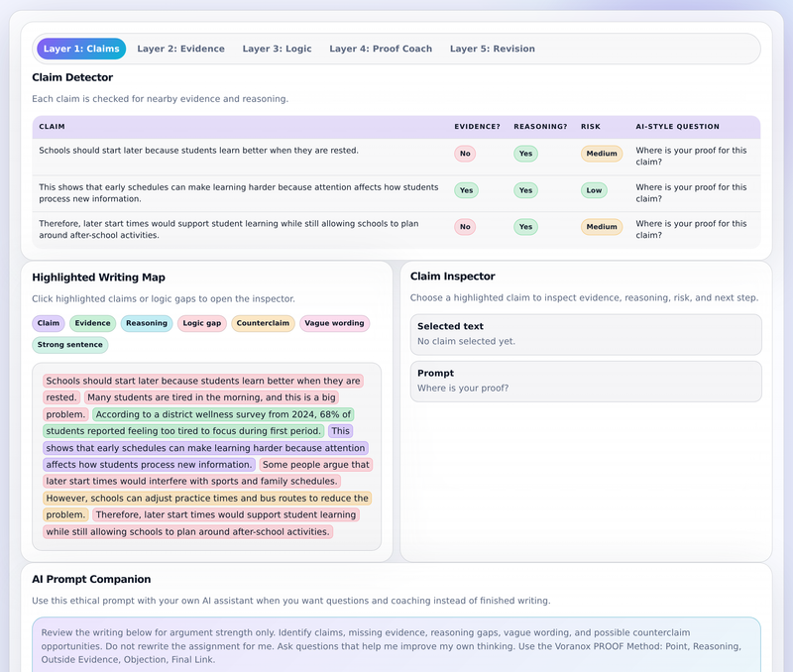The width and height of the screenshot is (793, 672).
Task: Click the Logic gap legend chip
Action: (x=202, y=323)
